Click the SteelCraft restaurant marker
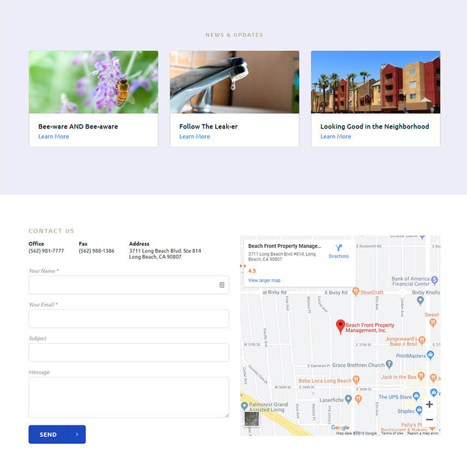This screenshot has width=467, height=476. coord(356,291)
